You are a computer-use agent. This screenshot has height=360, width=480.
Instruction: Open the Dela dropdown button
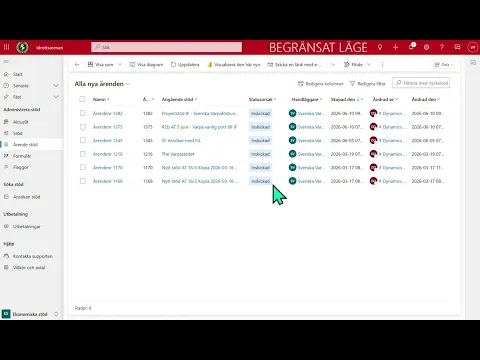click(x=444, y=64)
